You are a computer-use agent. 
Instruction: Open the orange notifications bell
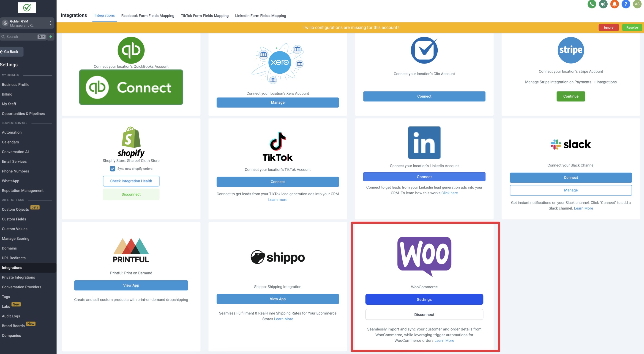614,4
